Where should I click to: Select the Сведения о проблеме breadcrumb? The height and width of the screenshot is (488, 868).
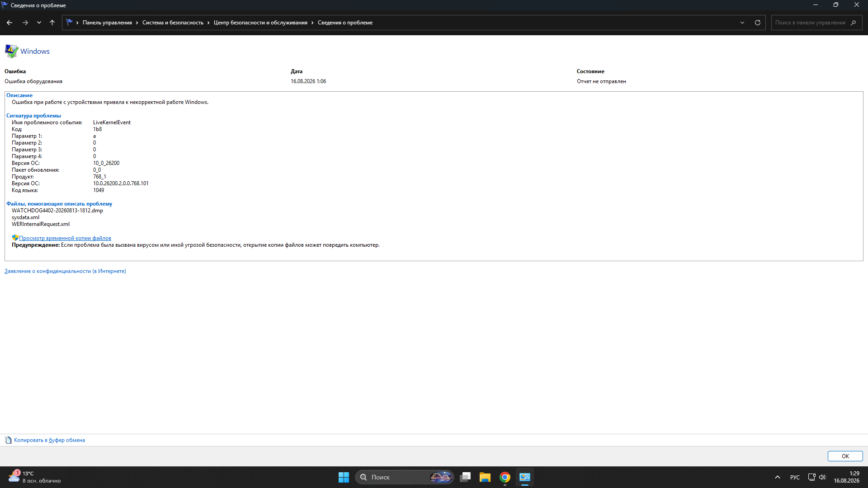(345, 23)
